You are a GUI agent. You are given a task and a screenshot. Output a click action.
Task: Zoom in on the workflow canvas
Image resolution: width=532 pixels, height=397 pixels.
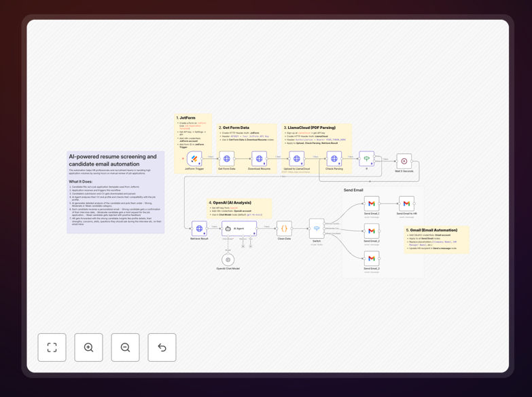coord(88,347)
